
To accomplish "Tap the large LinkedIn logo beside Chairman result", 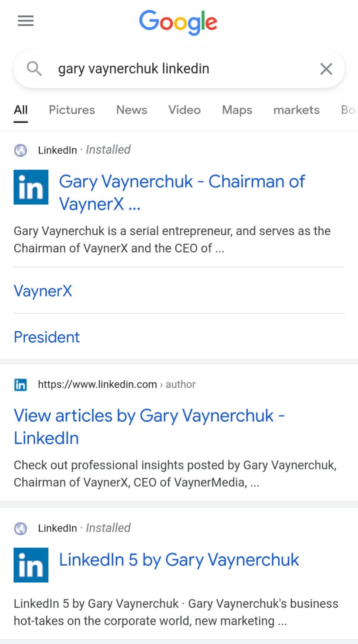I will [31, 187].
